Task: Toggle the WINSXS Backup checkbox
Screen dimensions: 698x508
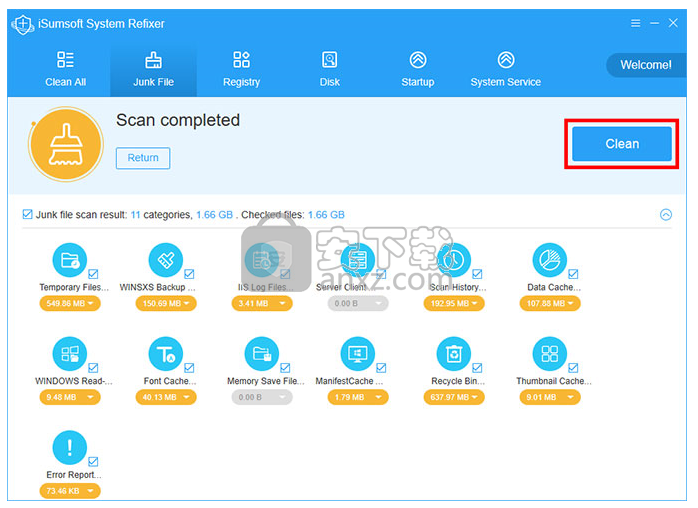Action: (x=189, y=274)
